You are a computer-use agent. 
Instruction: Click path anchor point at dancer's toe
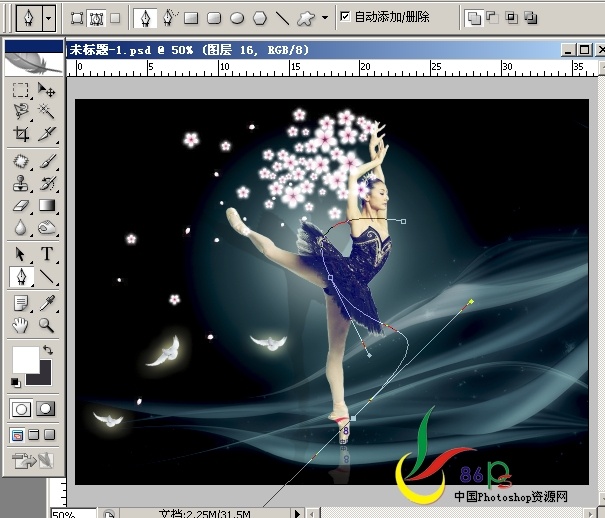[353, 418]
